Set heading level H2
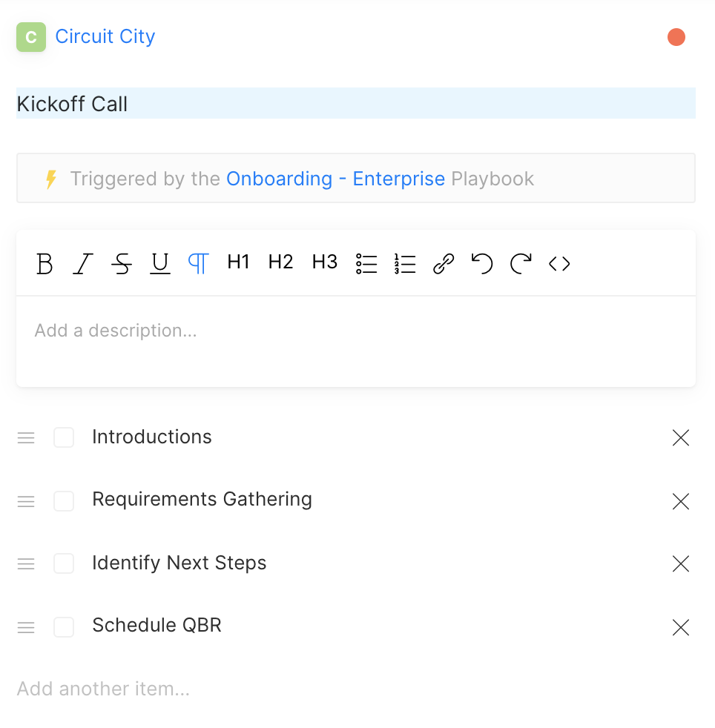 pyautogui.click(x=280, y=262)
